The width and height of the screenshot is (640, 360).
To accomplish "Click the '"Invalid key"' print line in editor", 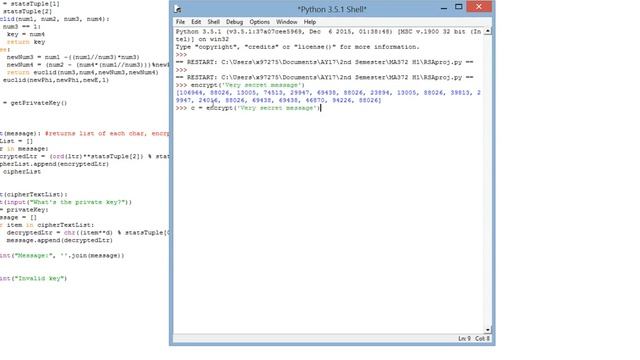I will pos(33,278).
